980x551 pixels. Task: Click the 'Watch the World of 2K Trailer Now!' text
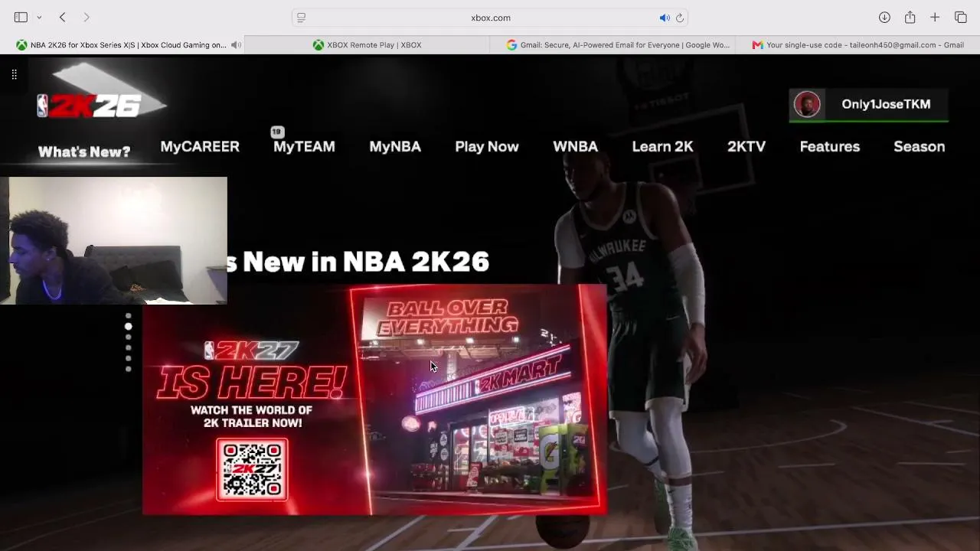(x=252, y=416)
